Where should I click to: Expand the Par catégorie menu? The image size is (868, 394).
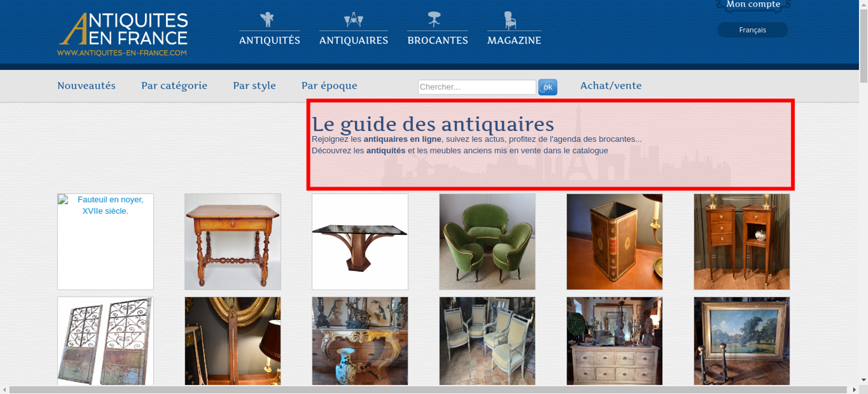174,85
